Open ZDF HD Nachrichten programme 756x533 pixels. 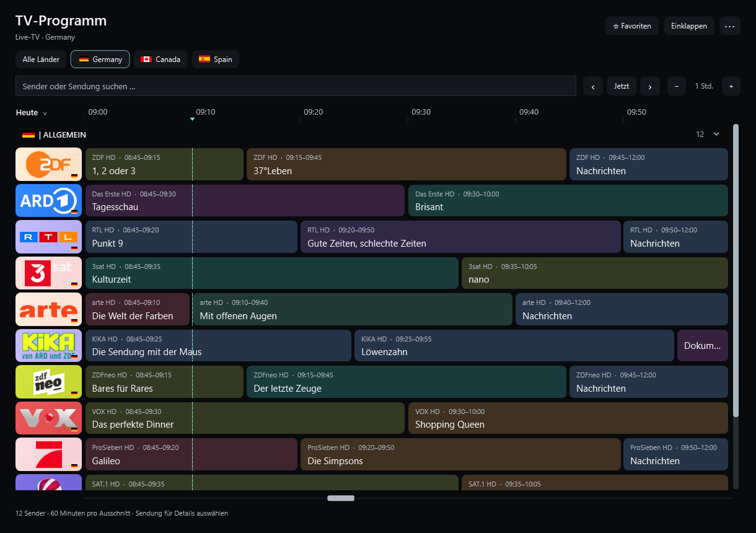649,164
